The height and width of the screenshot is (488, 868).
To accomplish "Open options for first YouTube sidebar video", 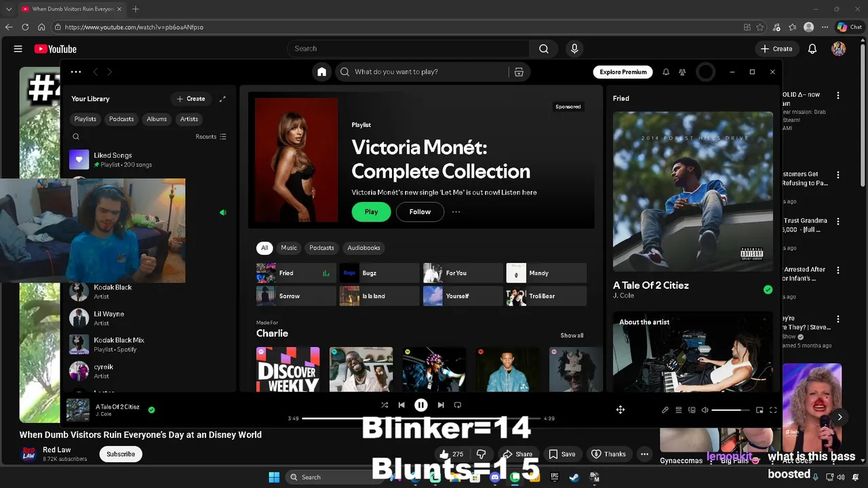I will coord(838,96).
